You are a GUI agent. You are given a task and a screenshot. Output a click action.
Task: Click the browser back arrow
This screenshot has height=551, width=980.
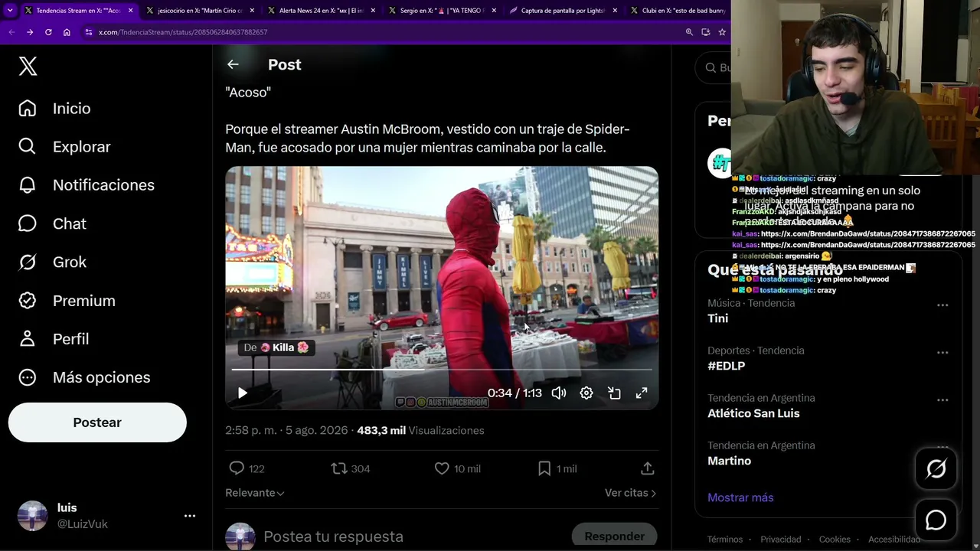click(x=11, y=32)
